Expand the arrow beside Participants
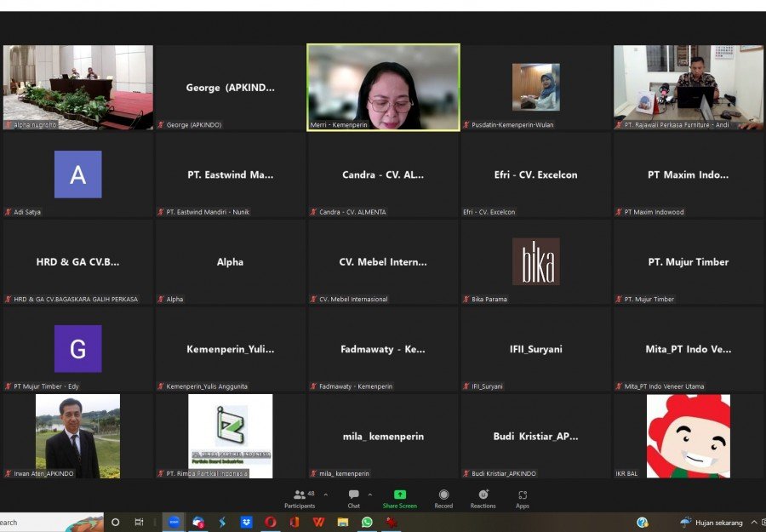The width and height of the screenshot is (766, 532). [x=326, y=495]
